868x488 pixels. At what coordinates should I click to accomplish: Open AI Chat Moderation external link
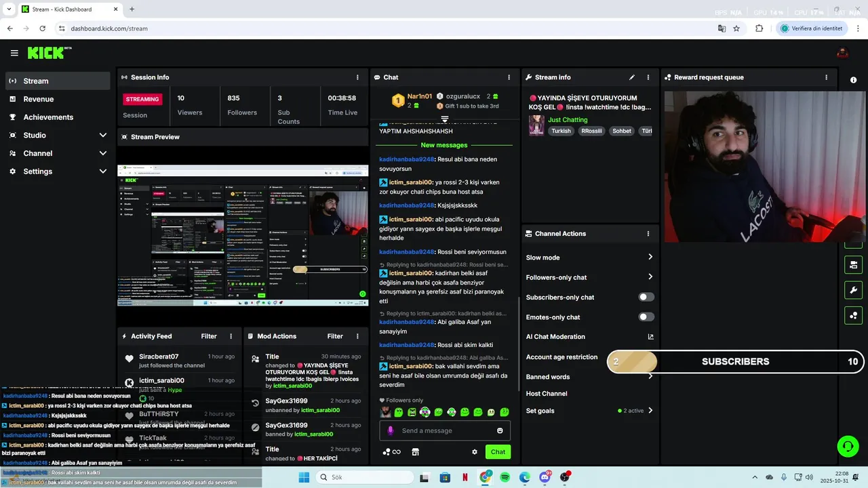pos(650,337)
